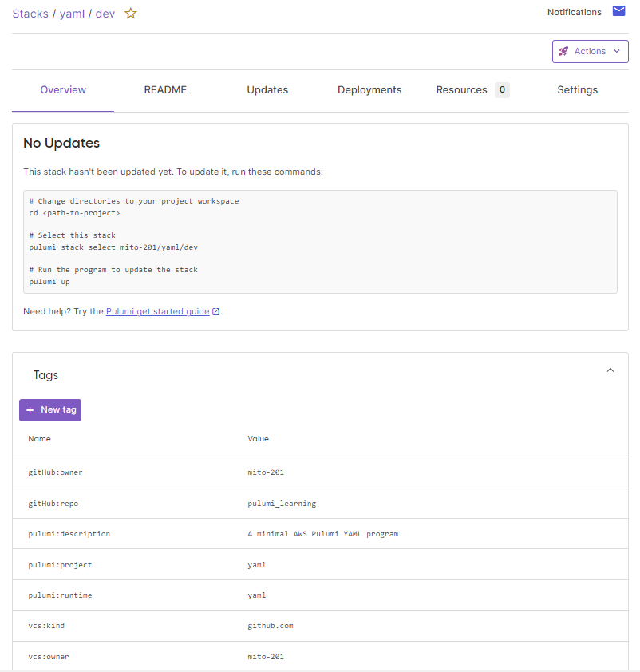Select mito-201 value of gitHub:owner
The width and height of the screenshot is (640, 672).
[x=266, y=472]
